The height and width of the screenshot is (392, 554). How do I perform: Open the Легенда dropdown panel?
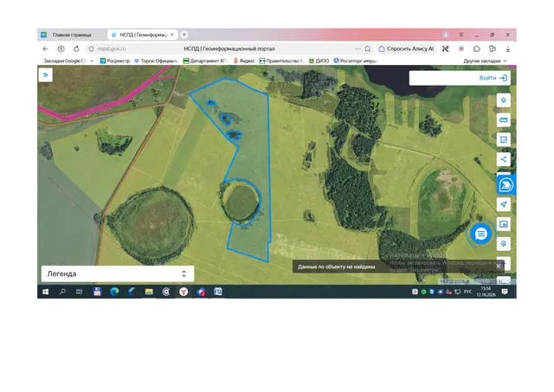click(118, 273)
